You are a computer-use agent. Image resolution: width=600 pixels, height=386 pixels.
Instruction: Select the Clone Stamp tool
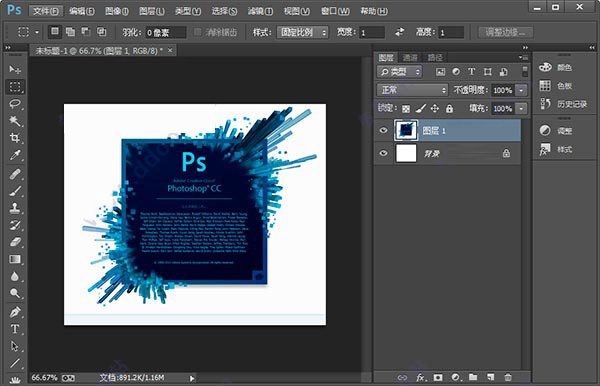15,208
